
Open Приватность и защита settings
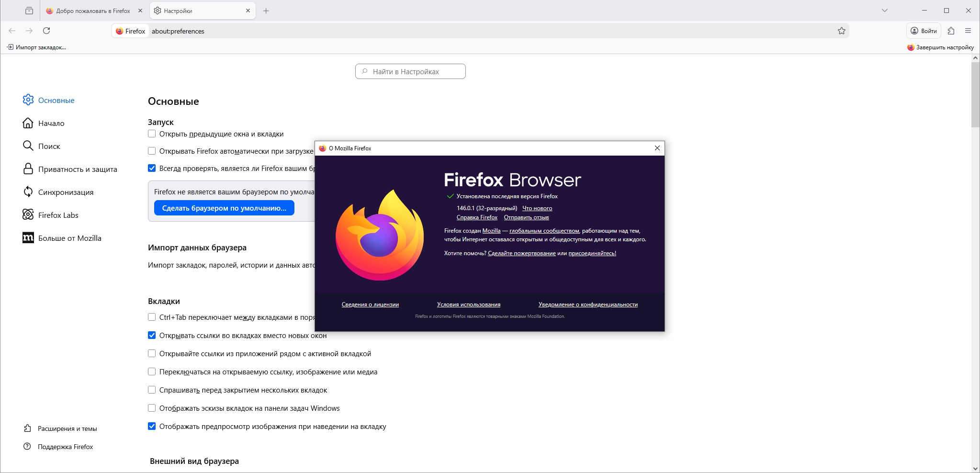(70, 169)
